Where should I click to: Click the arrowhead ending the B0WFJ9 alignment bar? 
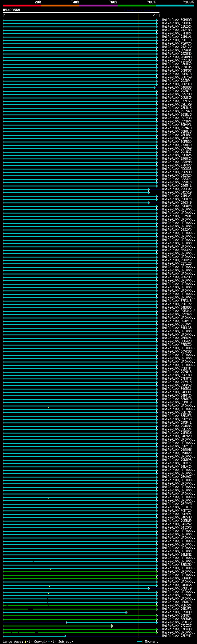coord(149,589)
